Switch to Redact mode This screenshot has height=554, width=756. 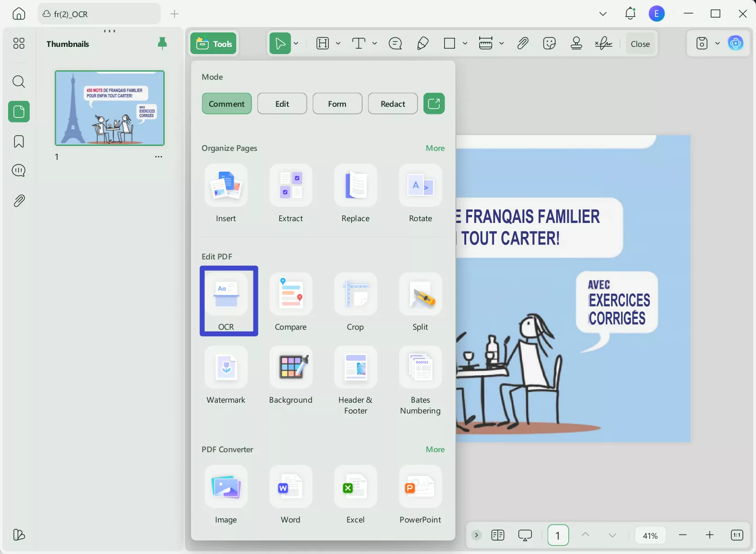[x=393, y=104]
